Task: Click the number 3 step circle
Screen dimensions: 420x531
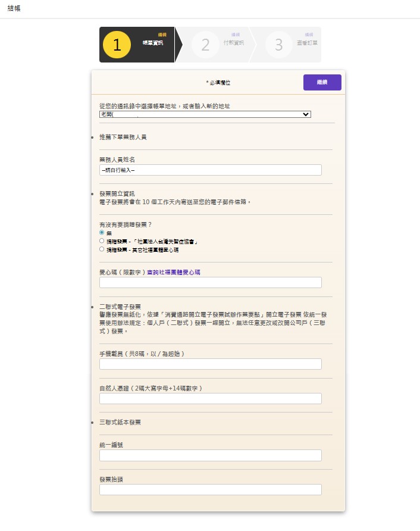Action: click(x=278, y=45)
